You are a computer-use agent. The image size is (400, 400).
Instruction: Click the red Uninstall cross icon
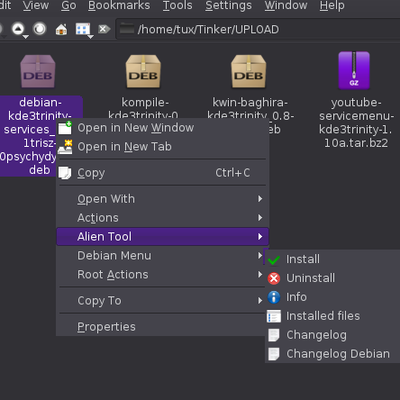coord(274,278)
